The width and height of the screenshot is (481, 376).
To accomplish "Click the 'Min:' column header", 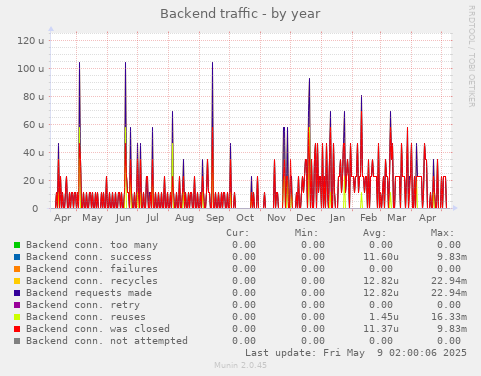I will click(306, 233).
